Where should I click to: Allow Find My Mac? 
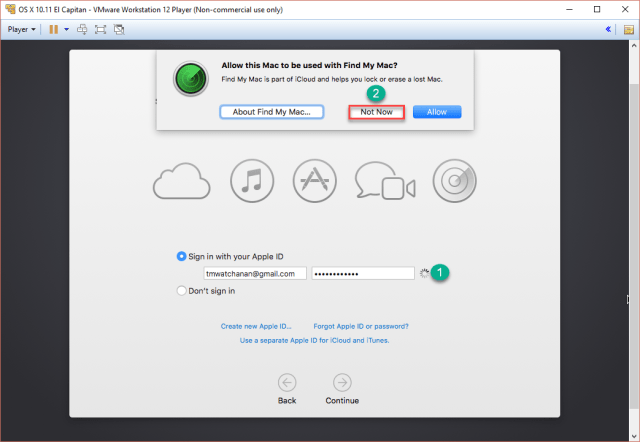click(437, 112)
